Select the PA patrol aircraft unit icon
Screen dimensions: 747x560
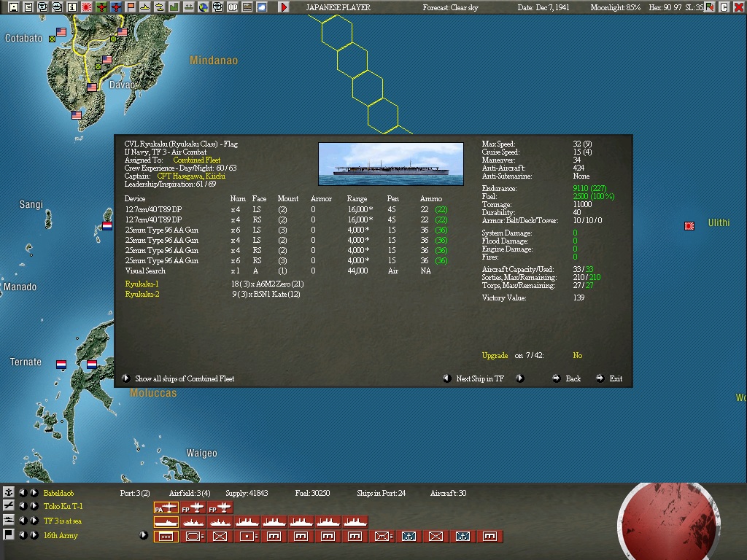[x=166, y=508]
